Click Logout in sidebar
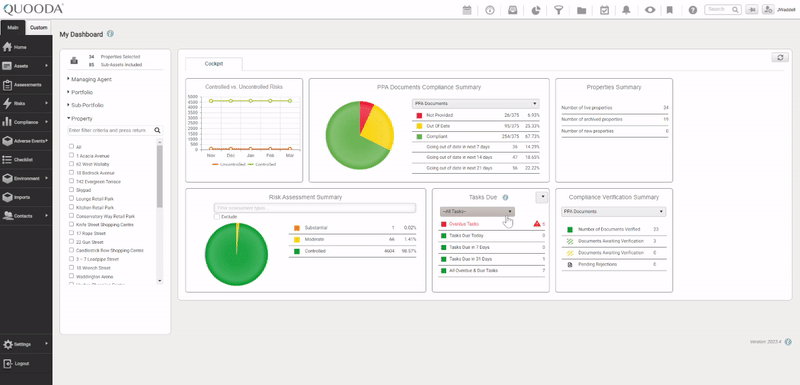 (x=26, y=364)
